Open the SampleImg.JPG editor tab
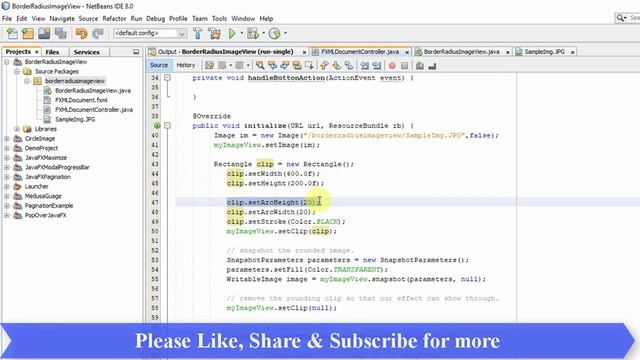Image resolution: width=640 pixels, height=360 pixels. (544, 52)
